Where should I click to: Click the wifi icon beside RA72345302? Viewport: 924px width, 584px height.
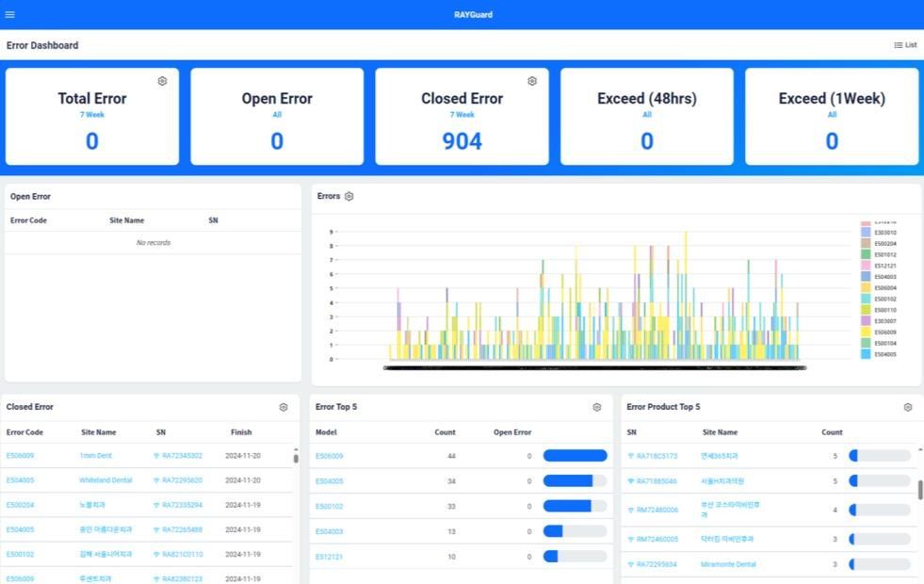pyautogui.click(x=156, y=456)
